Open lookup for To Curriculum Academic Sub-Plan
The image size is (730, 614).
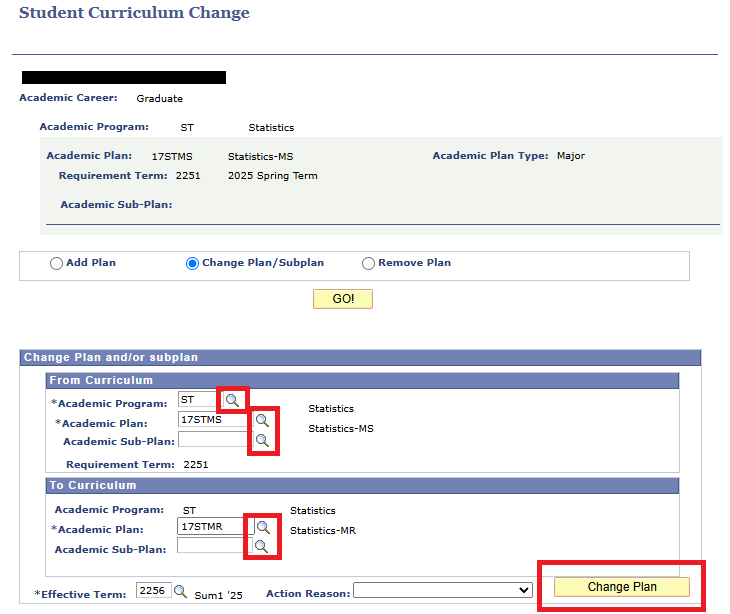pyautogui.click(x=262, y=546)
